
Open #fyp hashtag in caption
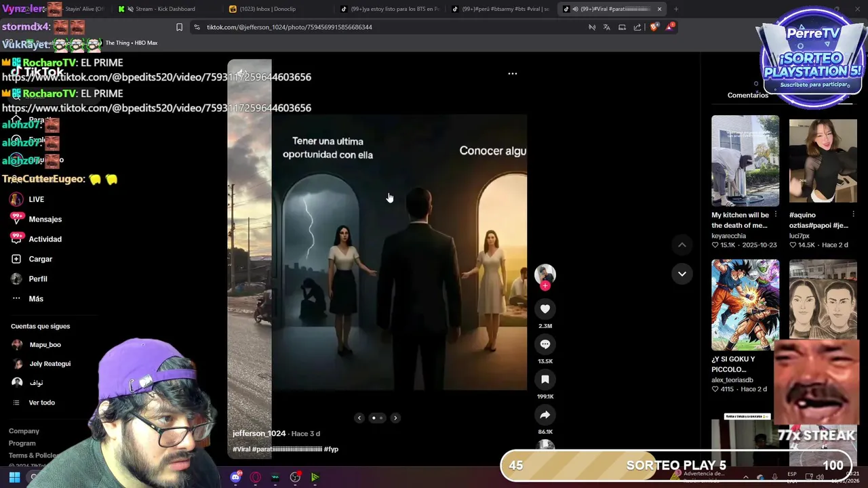[x=331, y=449]
